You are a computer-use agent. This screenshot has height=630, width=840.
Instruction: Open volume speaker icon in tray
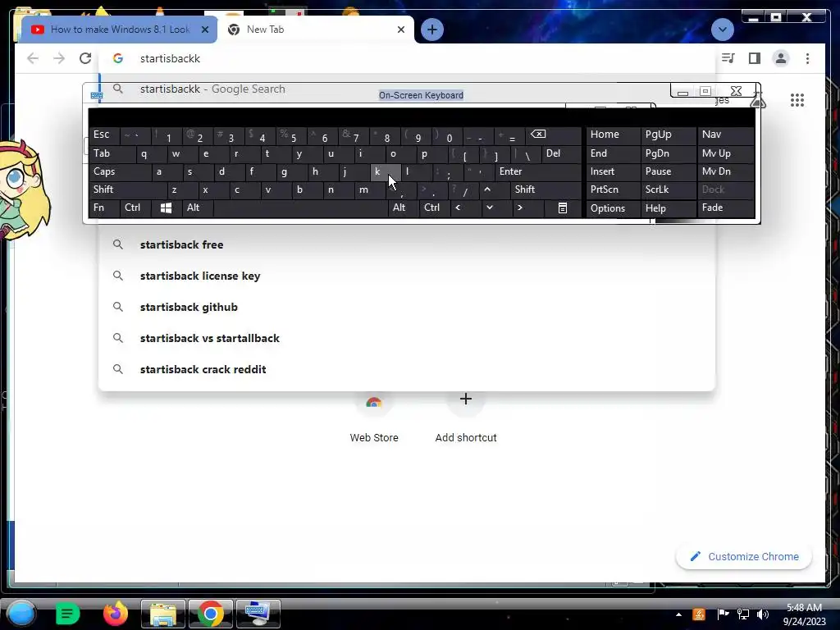(x=763, y=614)
